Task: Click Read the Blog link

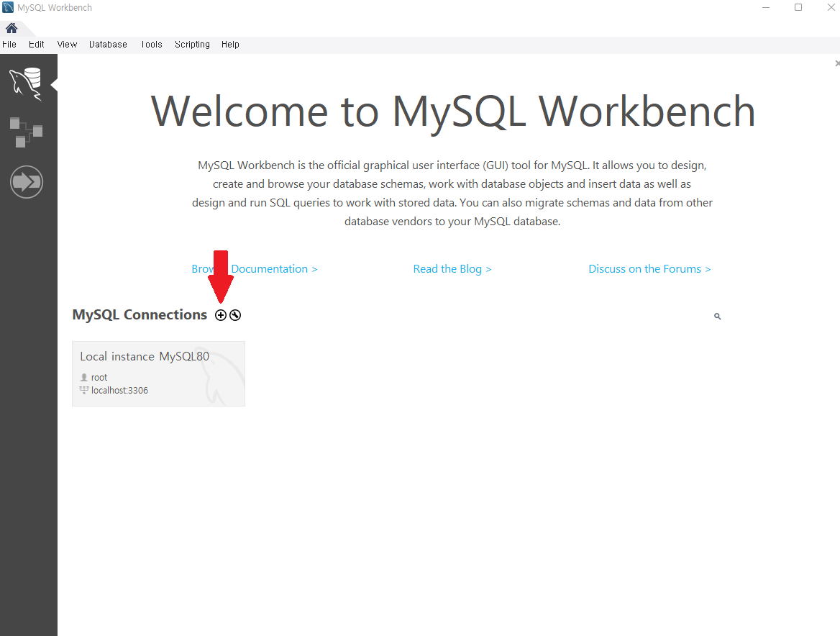Action: (452, 269)
